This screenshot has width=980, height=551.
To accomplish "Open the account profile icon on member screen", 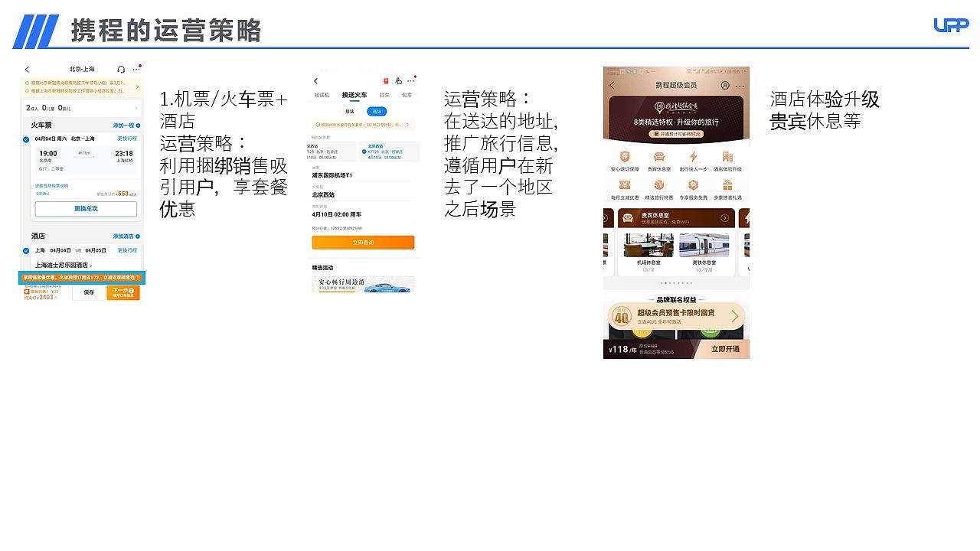I will [726, 86].
